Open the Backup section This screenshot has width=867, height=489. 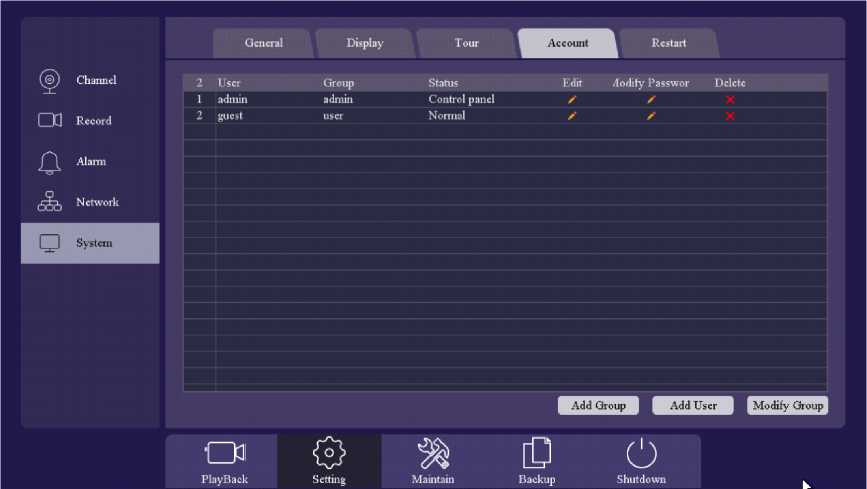coord(537,461)
